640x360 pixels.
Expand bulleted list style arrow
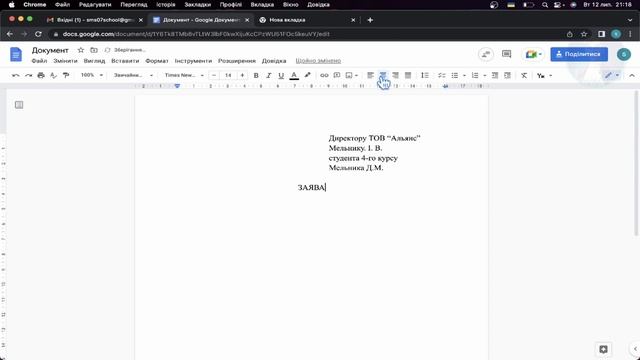click(x=464, y=76)
